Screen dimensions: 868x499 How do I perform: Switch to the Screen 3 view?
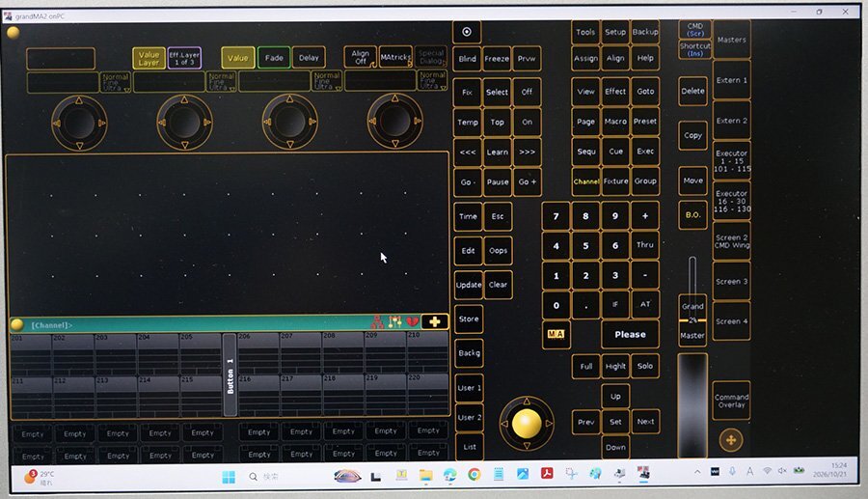click(731, 281)
